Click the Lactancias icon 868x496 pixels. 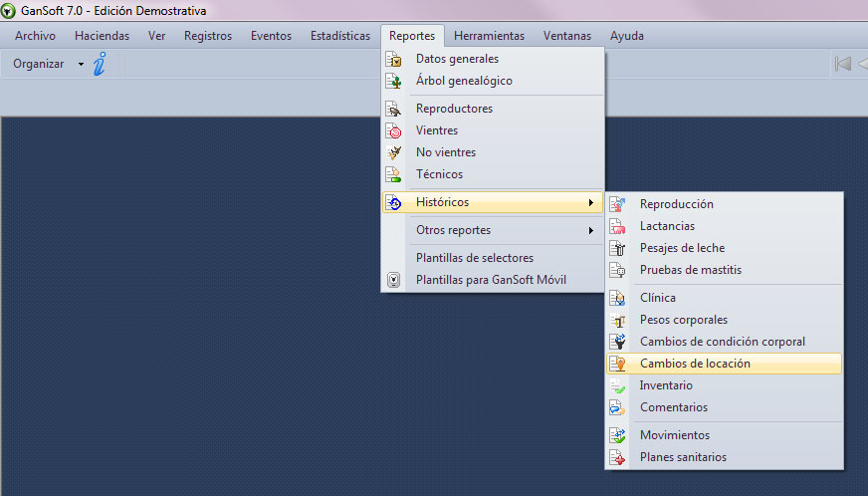point(617,226)
